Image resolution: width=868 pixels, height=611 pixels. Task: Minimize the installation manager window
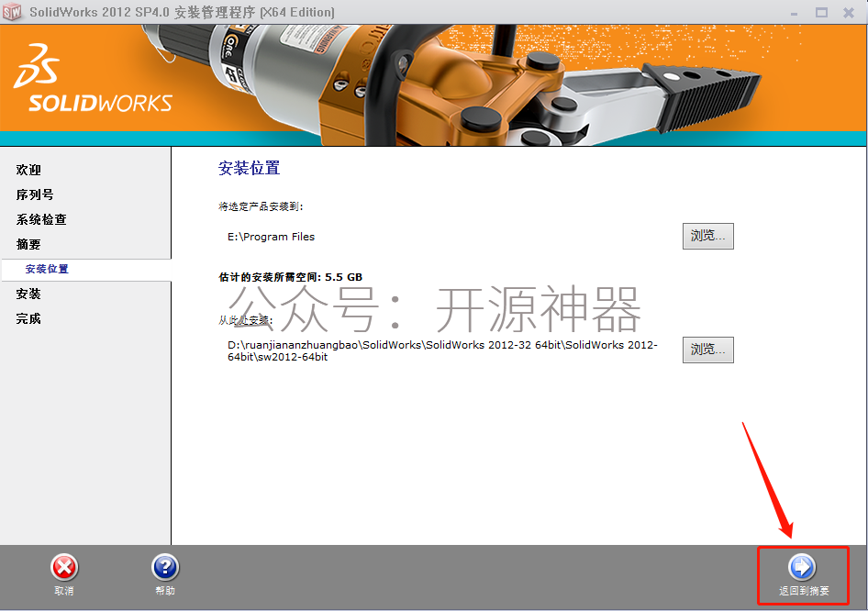[x=795, y=13]
